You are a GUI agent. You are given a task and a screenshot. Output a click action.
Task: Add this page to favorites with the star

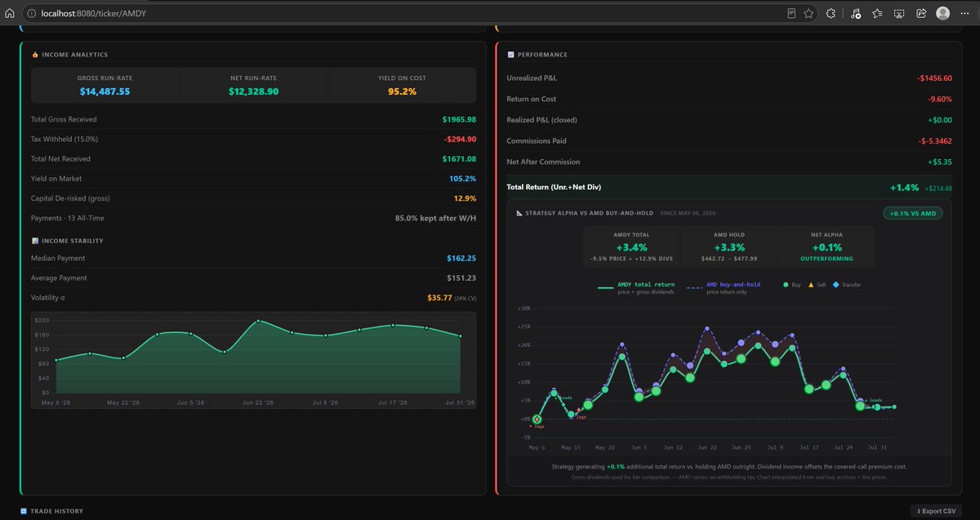[x=808, y=13]
